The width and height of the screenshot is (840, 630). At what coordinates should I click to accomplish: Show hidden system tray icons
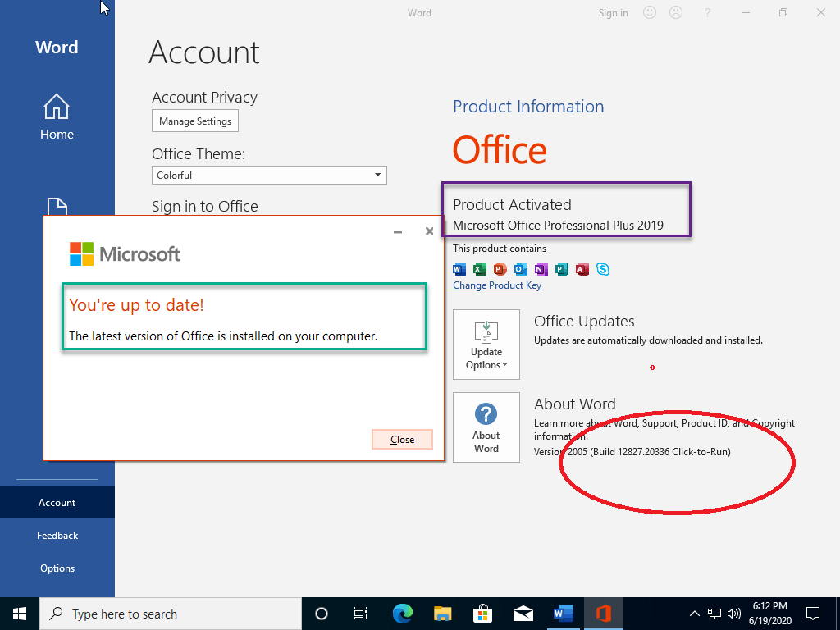(694, 614)
